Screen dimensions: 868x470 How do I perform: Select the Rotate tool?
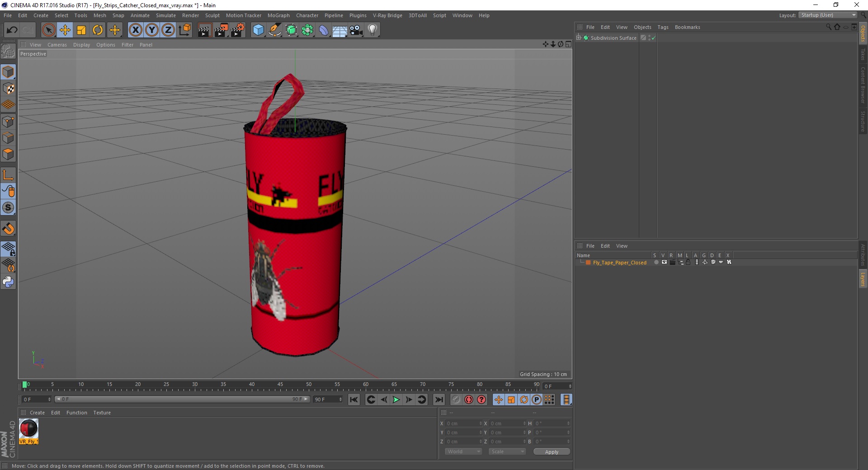pos(98,30)
